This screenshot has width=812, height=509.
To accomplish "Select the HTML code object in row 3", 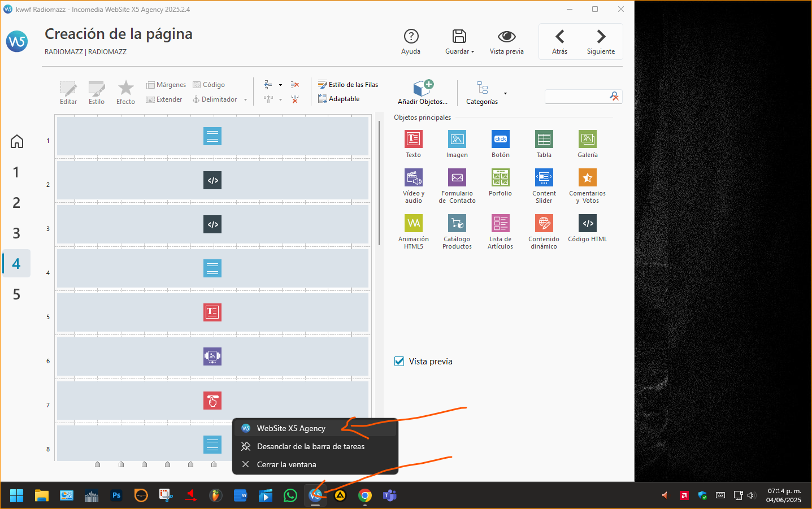I will [212, 224].
